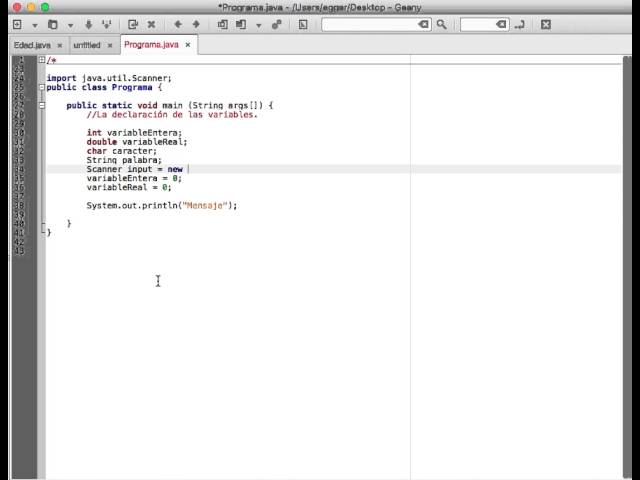Click inside the toolbar search text field
The height and width of the screenshot is (480, 640).
370,24
